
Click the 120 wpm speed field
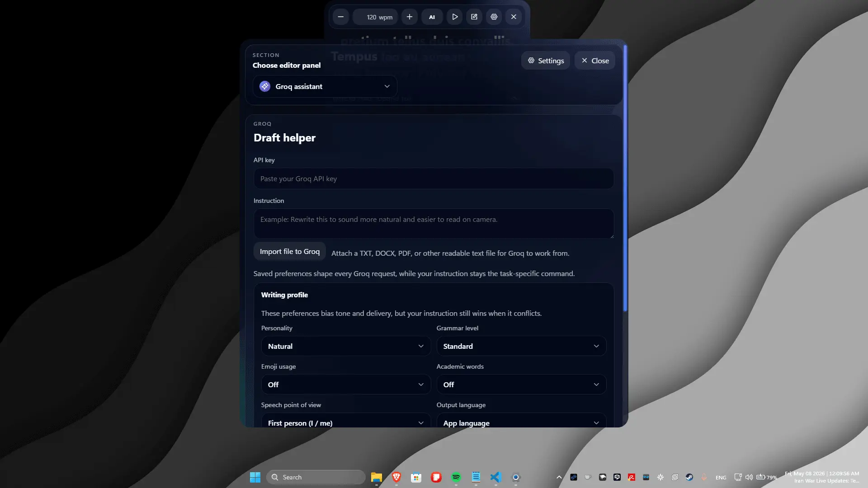pos(375,17)
